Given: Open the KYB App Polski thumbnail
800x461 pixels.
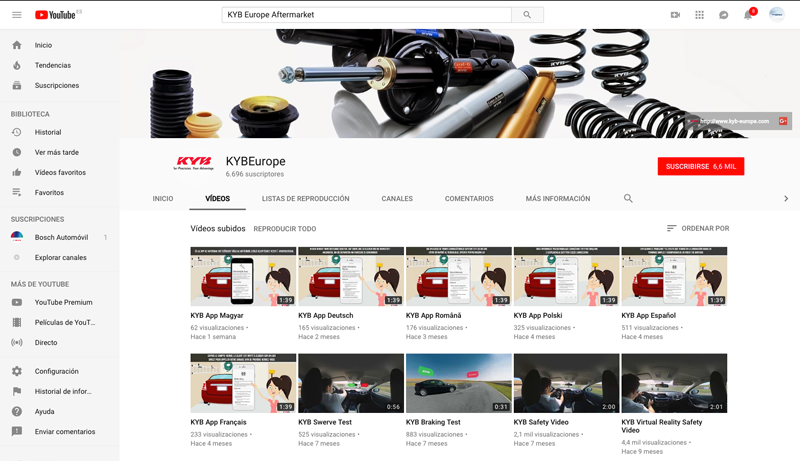Looking at the screenshot, I should pyautogui.click(x=566, y=276).
